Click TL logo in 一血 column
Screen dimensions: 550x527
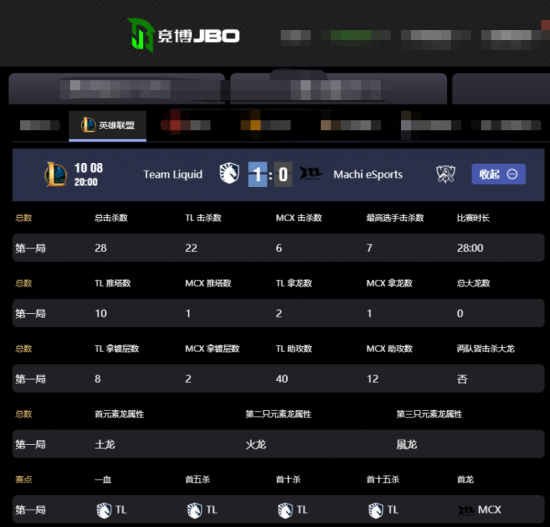click(104, 510)
